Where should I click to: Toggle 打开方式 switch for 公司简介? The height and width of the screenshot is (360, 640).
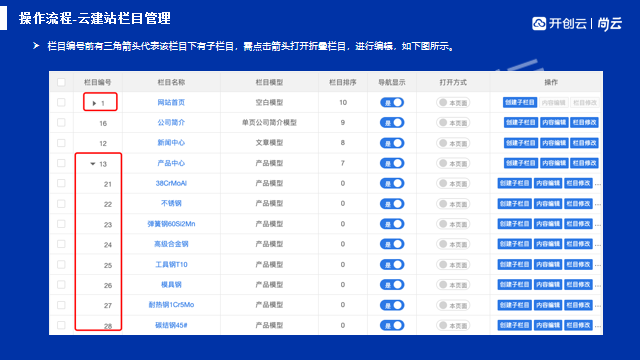pos(453,122)
